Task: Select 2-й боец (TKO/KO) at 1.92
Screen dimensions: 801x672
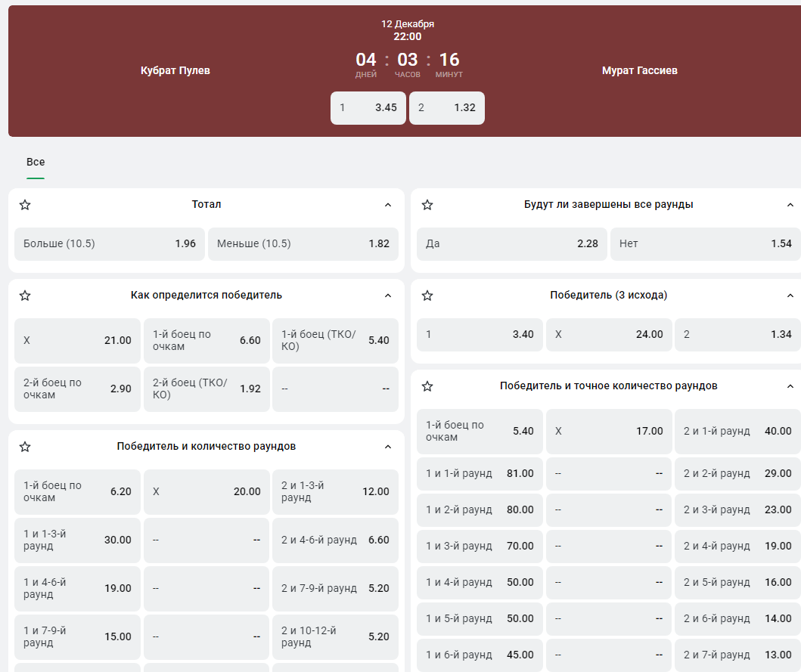Action: click(206, 389)
